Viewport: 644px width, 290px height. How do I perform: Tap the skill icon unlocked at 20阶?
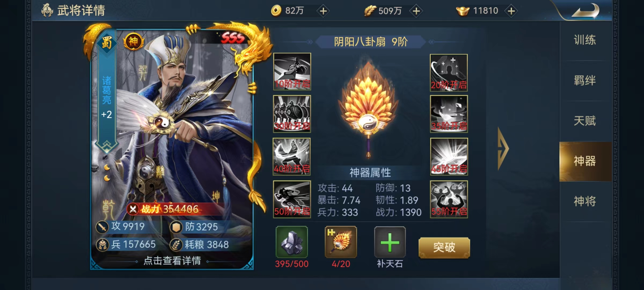[449, 73]
